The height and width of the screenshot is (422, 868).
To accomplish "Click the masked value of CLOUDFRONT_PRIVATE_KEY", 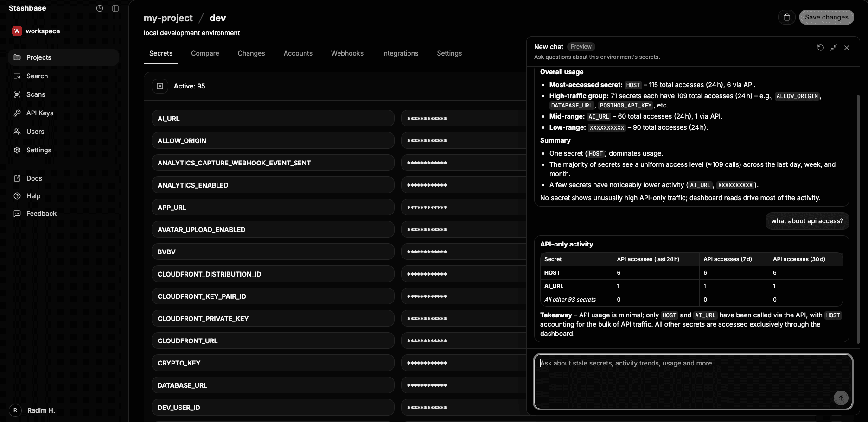I will click(x=464, y=318).
